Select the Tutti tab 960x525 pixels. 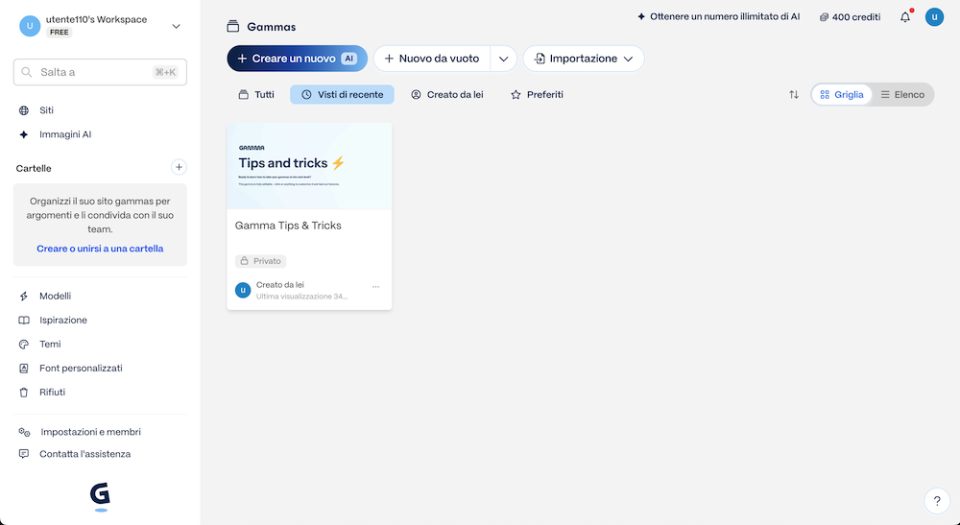[x=256, y=95]
